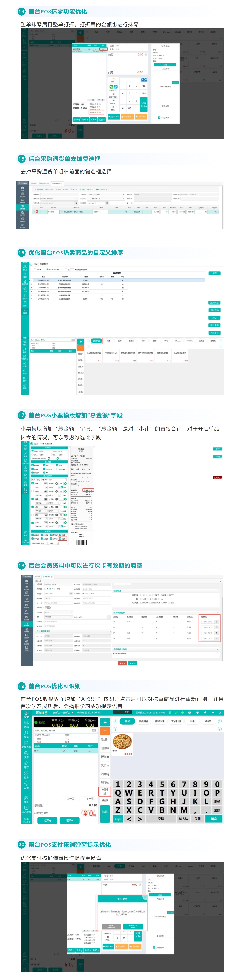Click 选择商品 in the 热卖商品 settings
This screenshot has height=980, width=238.
(x=214, y=303)
